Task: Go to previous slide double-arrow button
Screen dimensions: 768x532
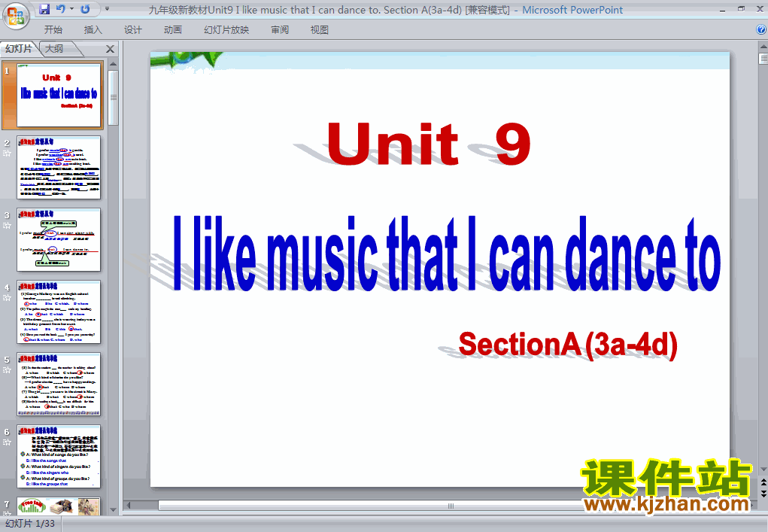Action: [763, 482]
